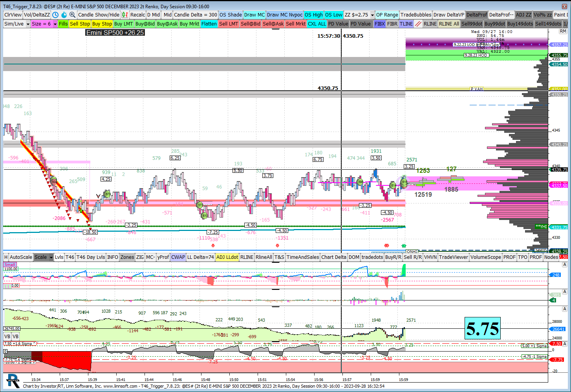The width and height of the screenshot is (571, 392).
Task: Click the T46 Day Lvls button
Action: [91, 257]
